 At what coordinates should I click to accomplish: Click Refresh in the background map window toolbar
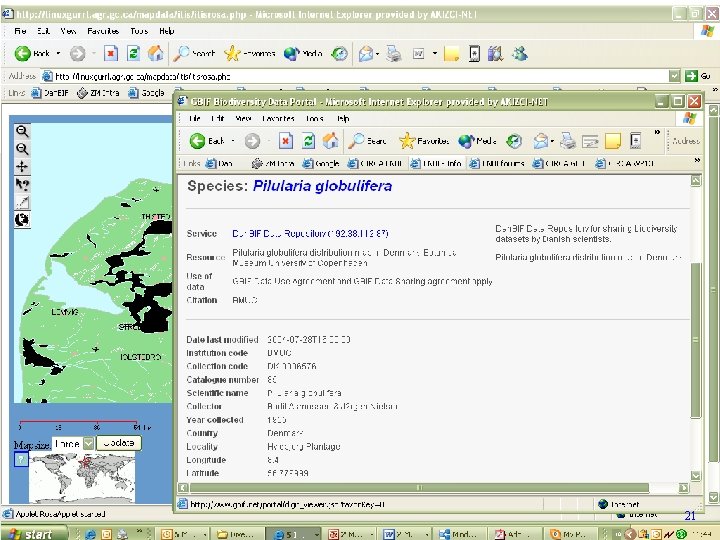coord(133,53)
